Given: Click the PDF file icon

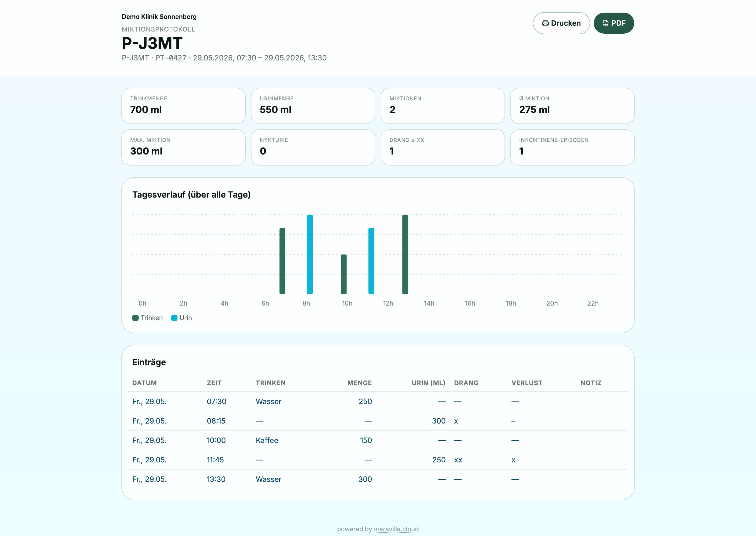Looking at the screenshot, I should click(x=606, y=23).
